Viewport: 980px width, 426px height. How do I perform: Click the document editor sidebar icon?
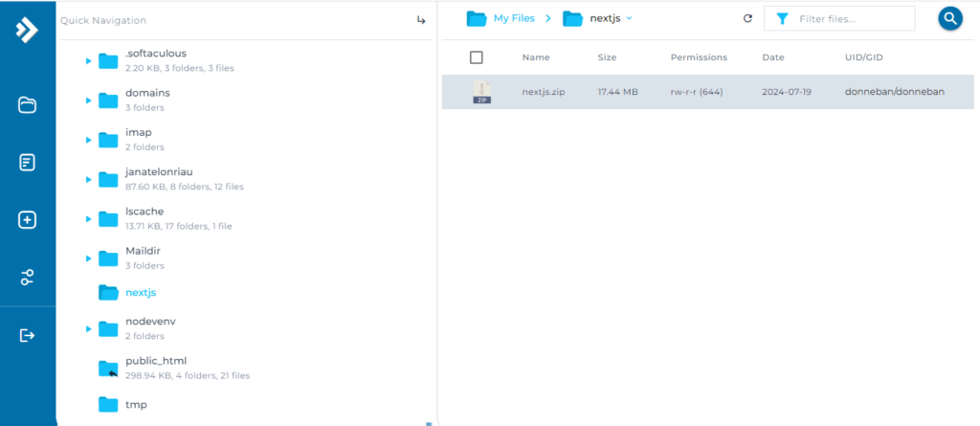(x=27, y=163)
